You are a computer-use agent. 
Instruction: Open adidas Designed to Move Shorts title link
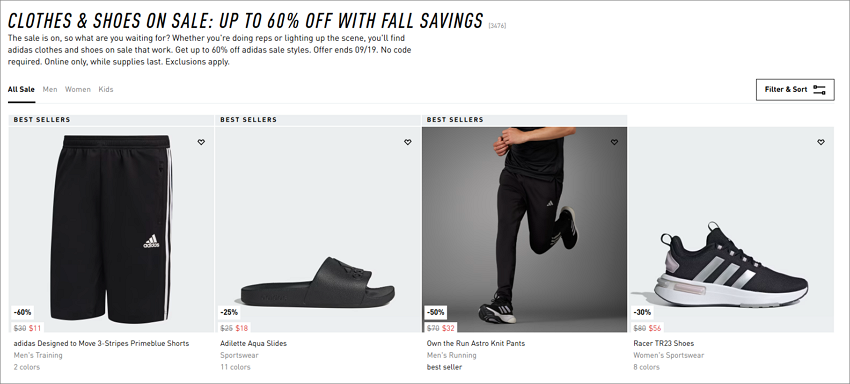click(101, 343)
